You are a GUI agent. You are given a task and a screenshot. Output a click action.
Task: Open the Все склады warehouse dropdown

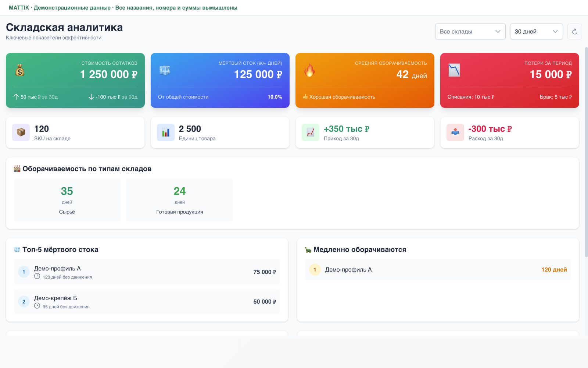[x=470, y=32]
